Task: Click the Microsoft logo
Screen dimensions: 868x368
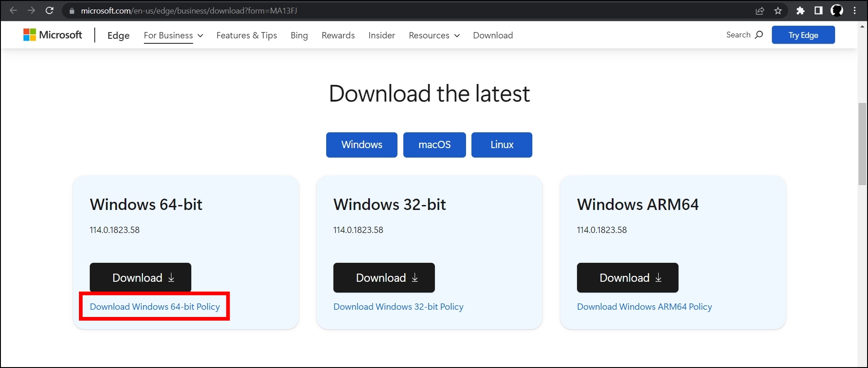Action: point(53,35)
